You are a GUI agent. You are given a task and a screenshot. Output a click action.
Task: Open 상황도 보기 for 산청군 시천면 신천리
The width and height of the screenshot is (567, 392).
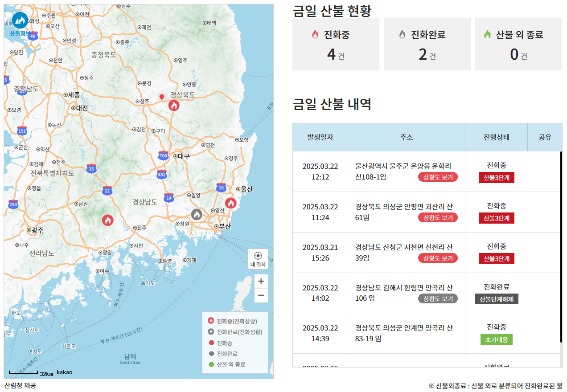(x=438, y=258)
